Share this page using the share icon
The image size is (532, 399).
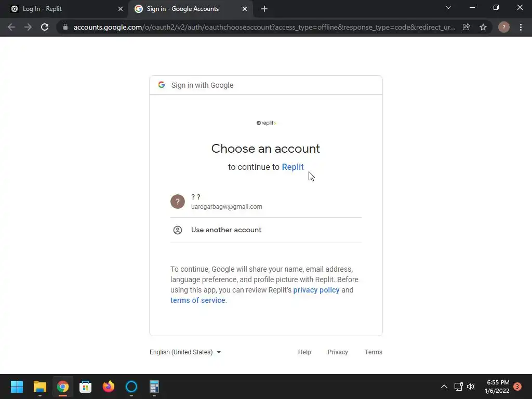[x=467, y=27]
